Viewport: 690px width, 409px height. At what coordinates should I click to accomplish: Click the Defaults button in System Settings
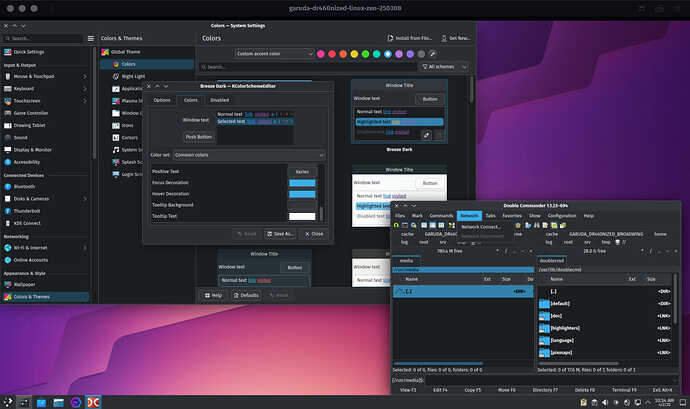click(x=246, y=295)
